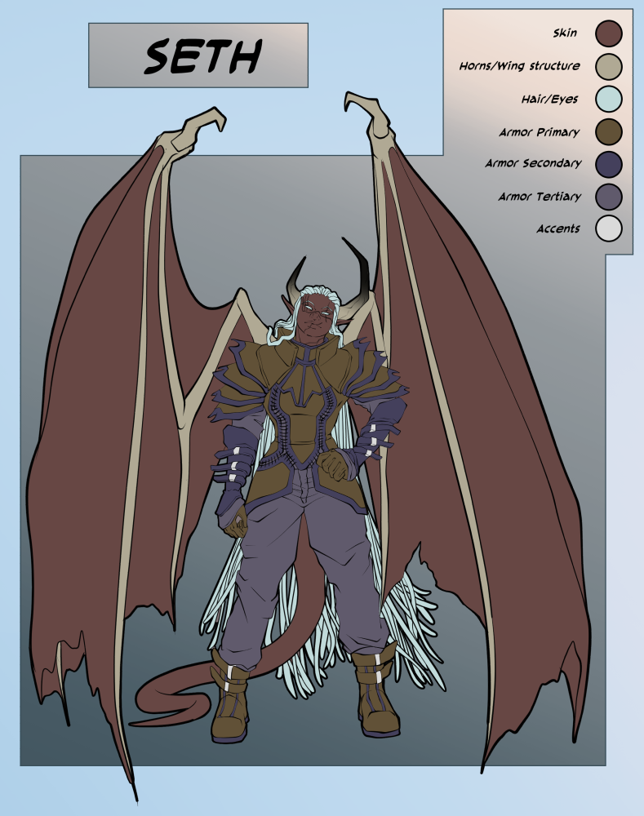Image resolution: width=644 pixels, height=816 pixels.
Task: Select the 'Armor Primary' label text
Action: pos(539,131)
